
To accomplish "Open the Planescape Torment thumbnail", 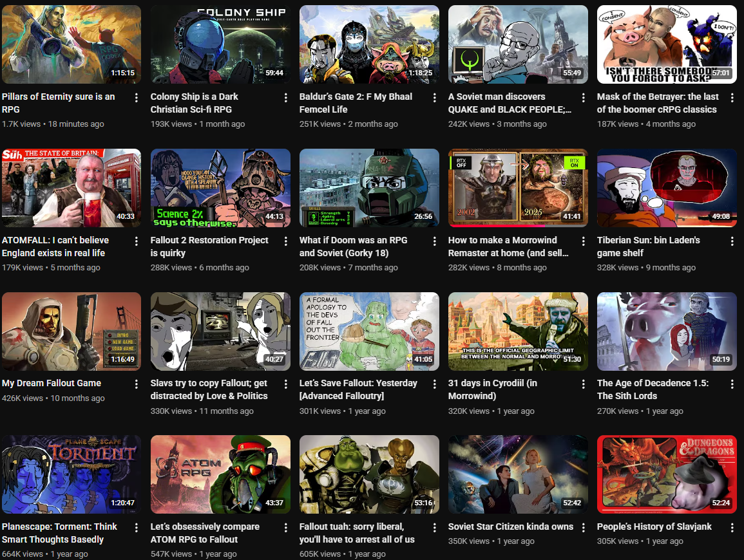I will 71,474.
